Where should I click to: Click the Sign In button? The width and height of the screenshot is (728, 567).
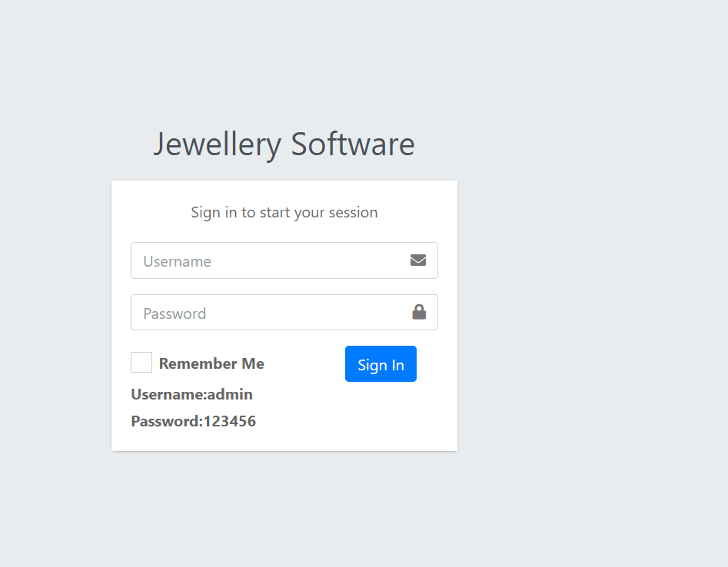(x=381, y=363)
